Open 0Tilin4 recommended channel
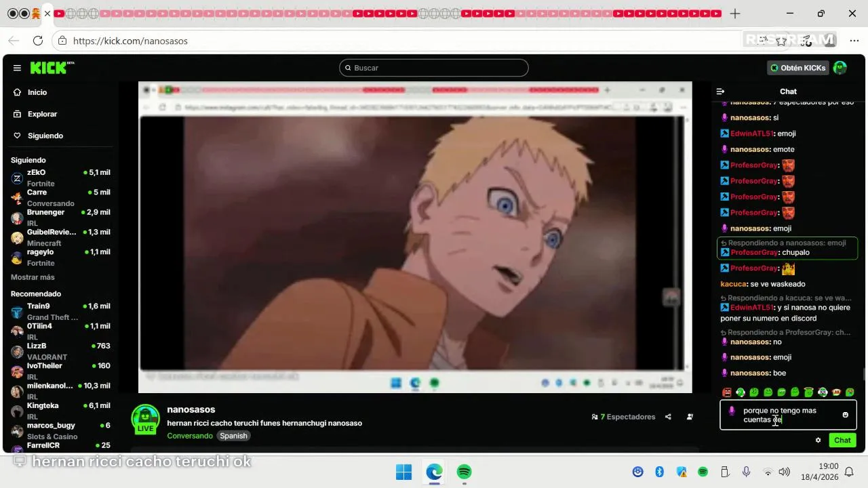The image size is (868, 488). [x=61, y=331]
